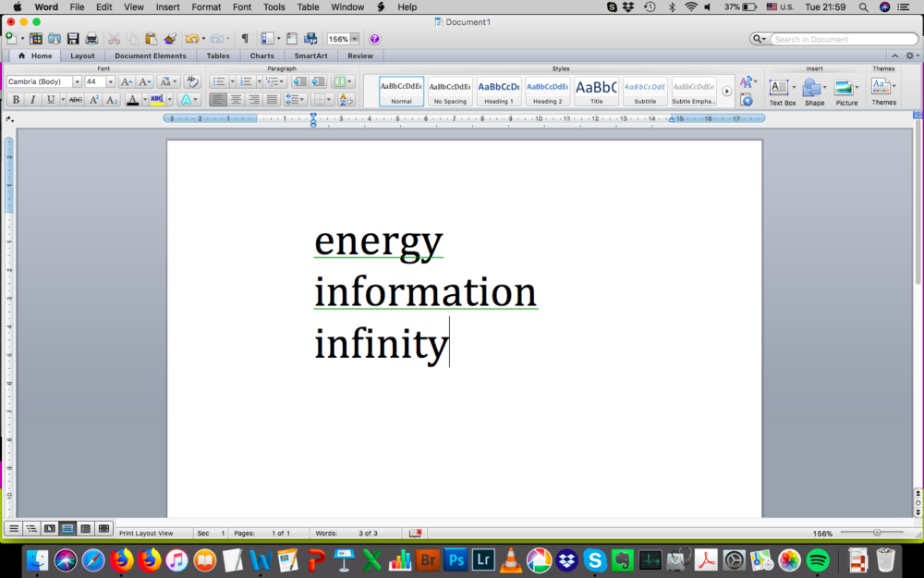
Task: Click the Increase Indent icon
Action: click(x=318, y=81)
